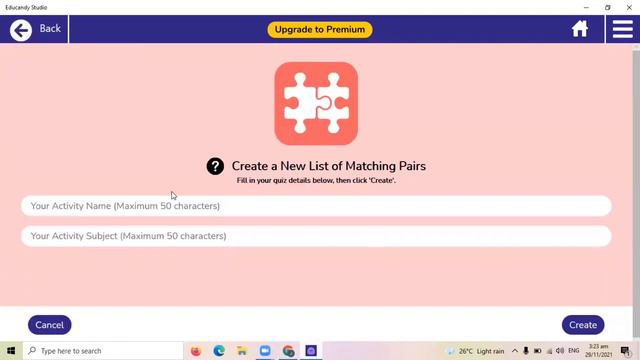Image resolution: width=640 pixels, height=360 pixels.
Task: Open the clock and date in taskbar
Action: (599, 351)
